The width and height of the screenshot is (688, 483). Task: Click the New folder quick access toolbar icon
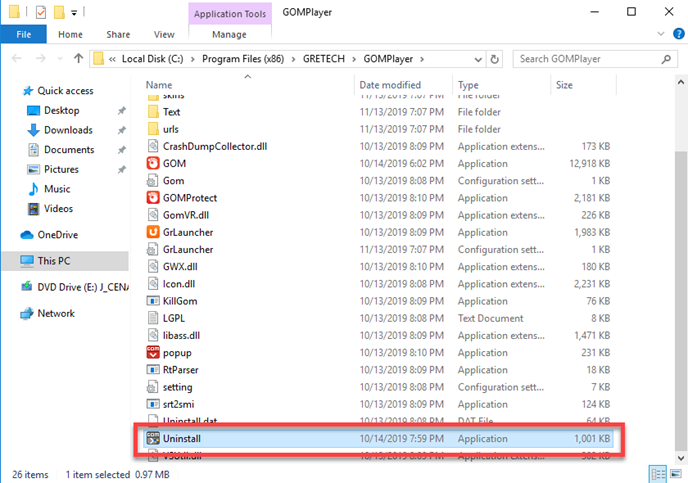(59, 12)
